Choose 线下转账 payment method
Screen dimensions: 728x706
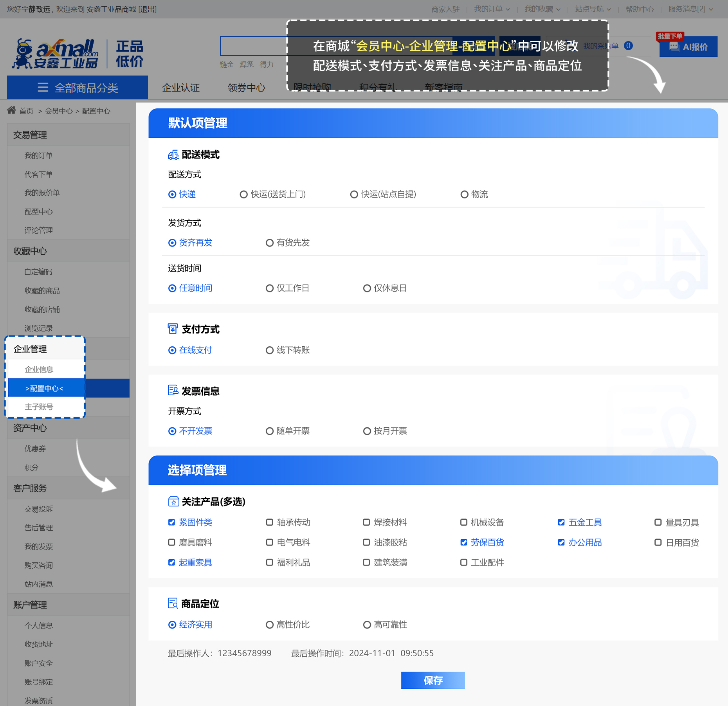click(x=269, y=350)
